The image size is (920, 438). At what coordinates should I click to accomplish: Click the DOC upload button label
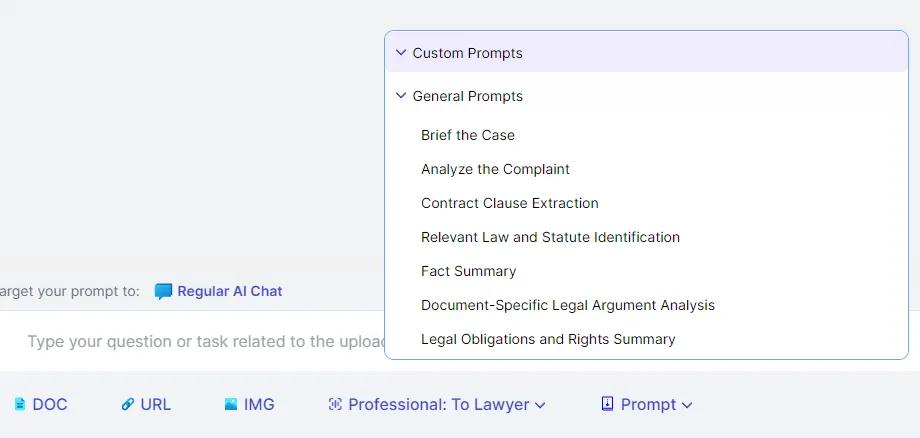50,405
